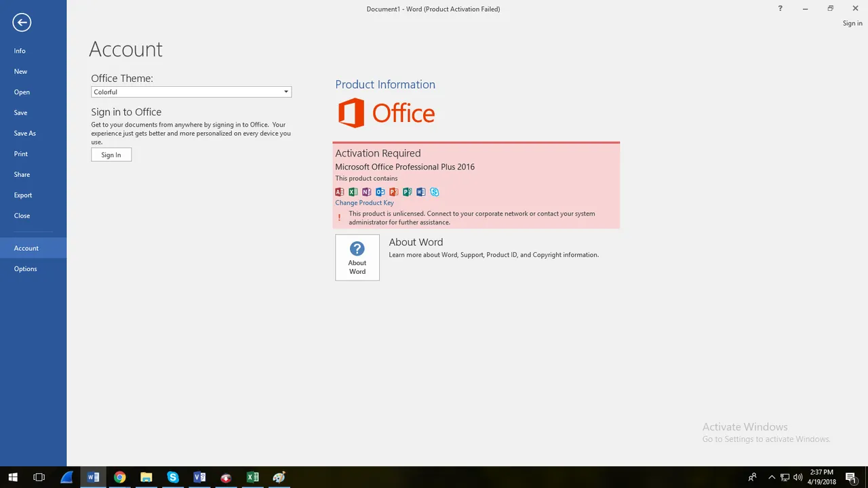
Task: Open Skype from the taskbar
Action: [173, 477]
